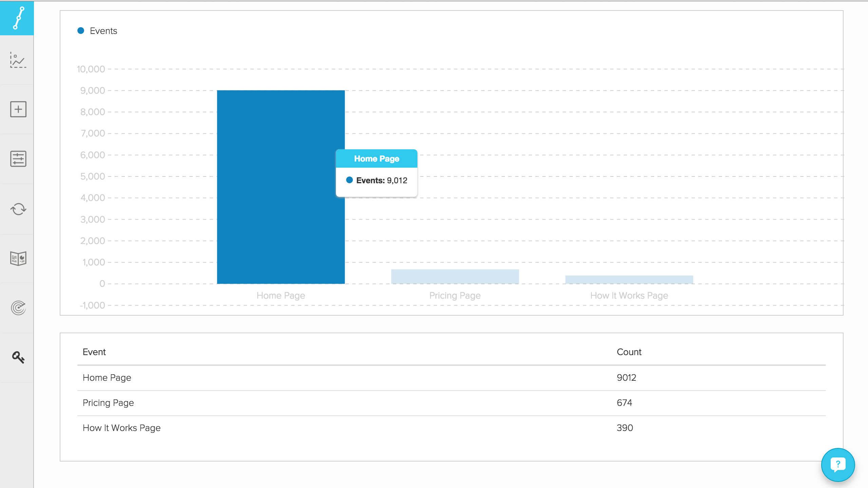This screenshot has height=488, width=868.
Task: Click the Home Page x-axis label
Action: click(280, 296)
